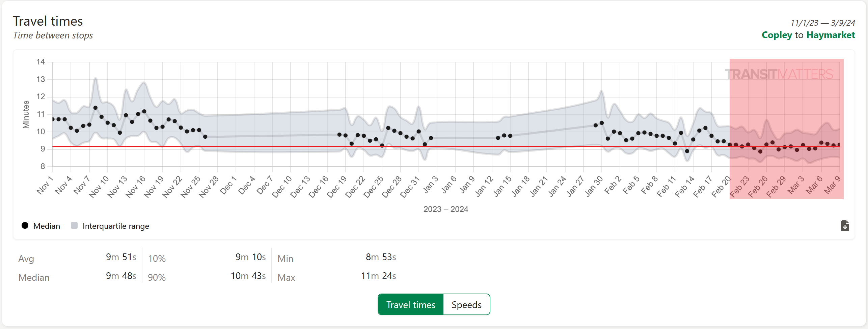Click the Avg value 9m 51s
Image resolution: width=868 pixels, height=329 pixels.
[121, 257]
